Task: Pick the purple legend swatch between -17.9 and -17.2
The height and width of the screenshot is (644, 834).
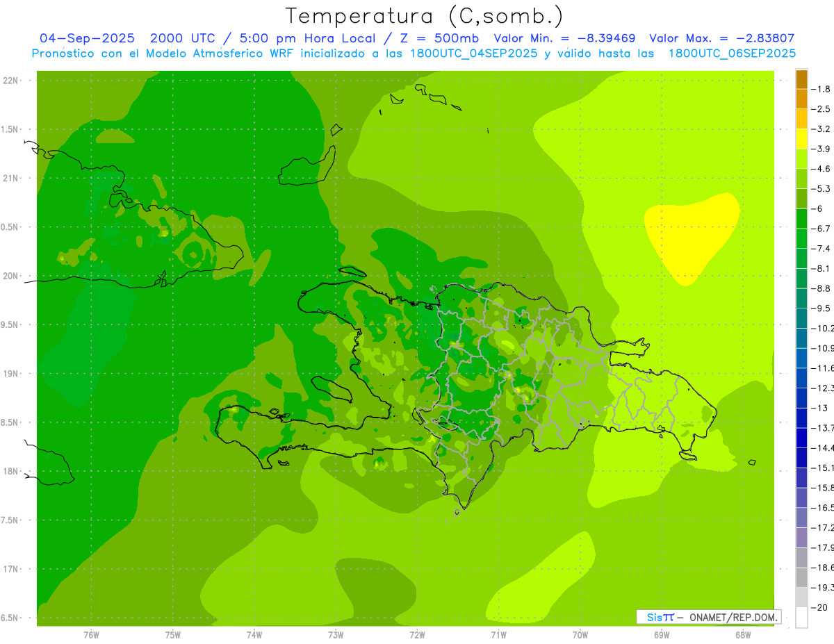Action: click(801, 538)
